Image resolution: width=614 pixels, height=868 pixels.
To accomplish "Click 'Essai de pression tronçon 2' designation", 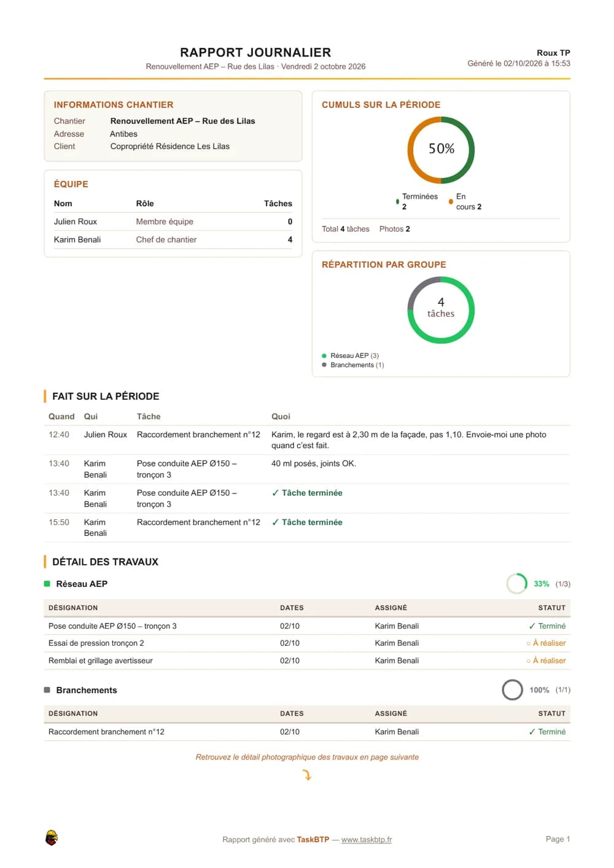I will point(96,643).
